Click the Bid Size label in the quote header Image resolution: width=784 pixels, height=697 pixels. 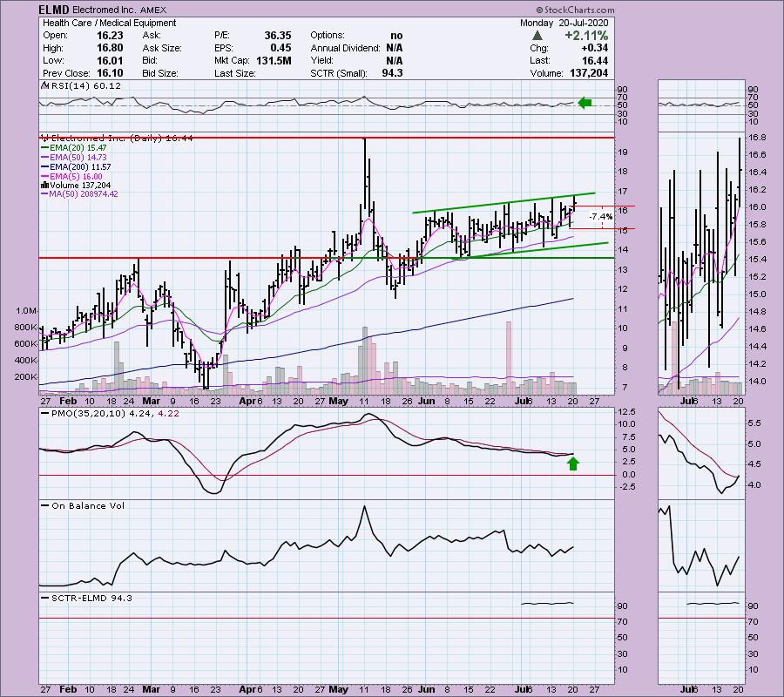[x=160, y=73]
